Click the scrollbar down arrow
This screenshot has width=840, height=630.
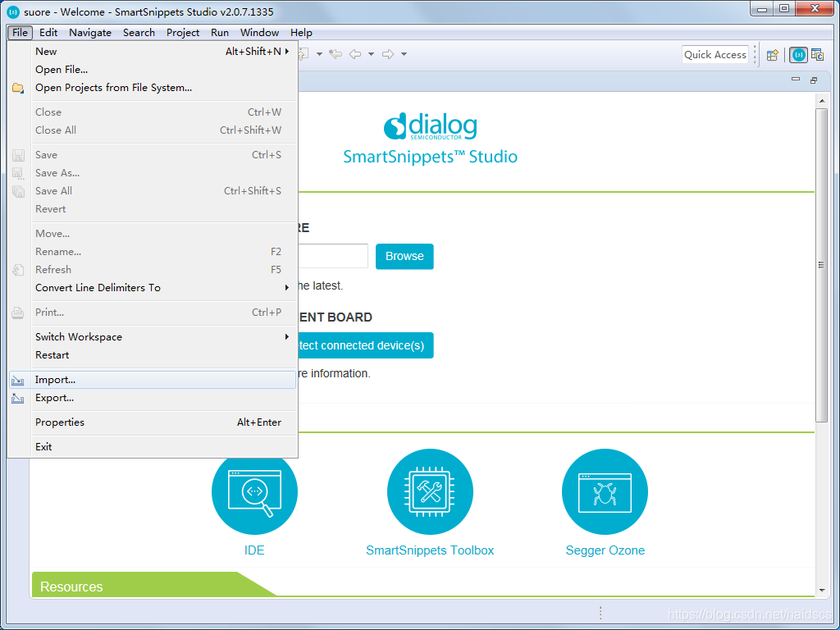pyautogui.click(x=822, y=591)
